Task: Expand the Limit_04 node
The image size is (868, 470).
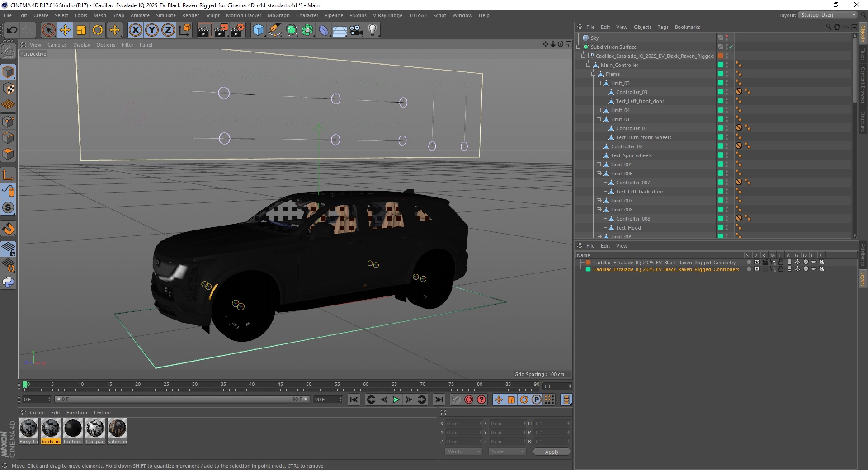Action: (599, 110)
